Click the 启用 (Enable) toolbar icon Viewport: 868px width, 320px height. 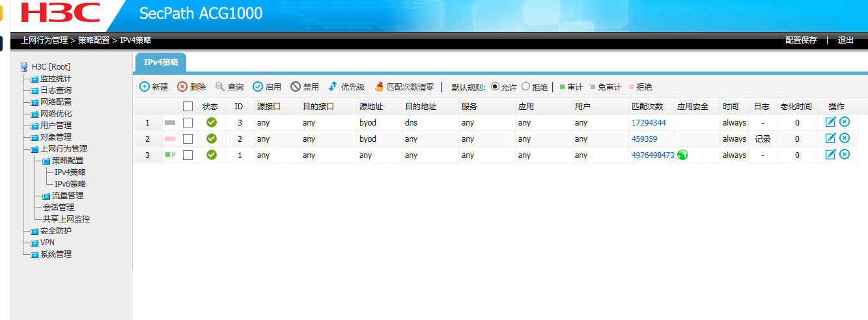(258, 87)
